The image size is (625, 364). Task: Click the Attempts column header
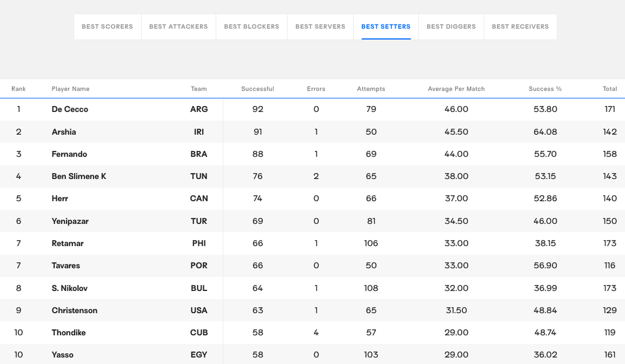pos(371,89)
